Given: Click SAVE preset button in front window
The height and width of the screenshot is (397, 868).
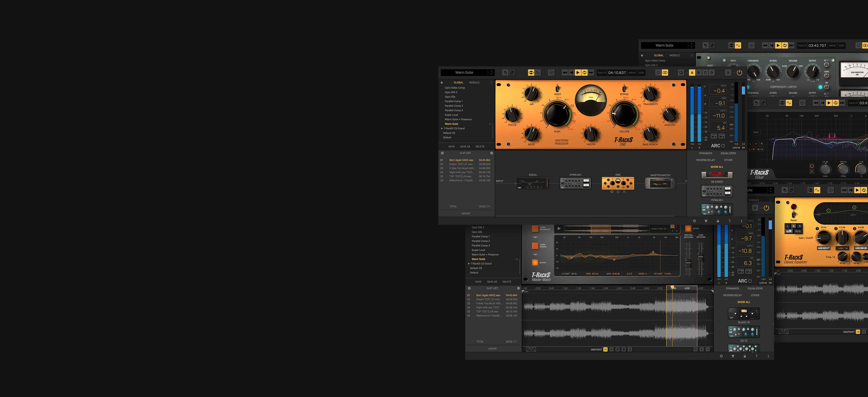Looking at the screenshot, I should pyautogui.click(x=452, y=147).
